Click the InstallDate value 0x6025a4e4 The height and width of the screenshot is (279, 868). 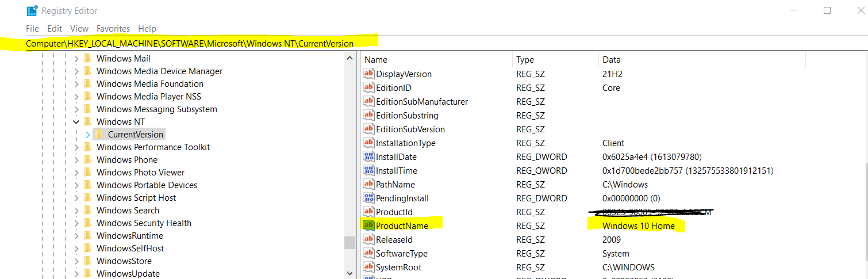tap(652, 156)
